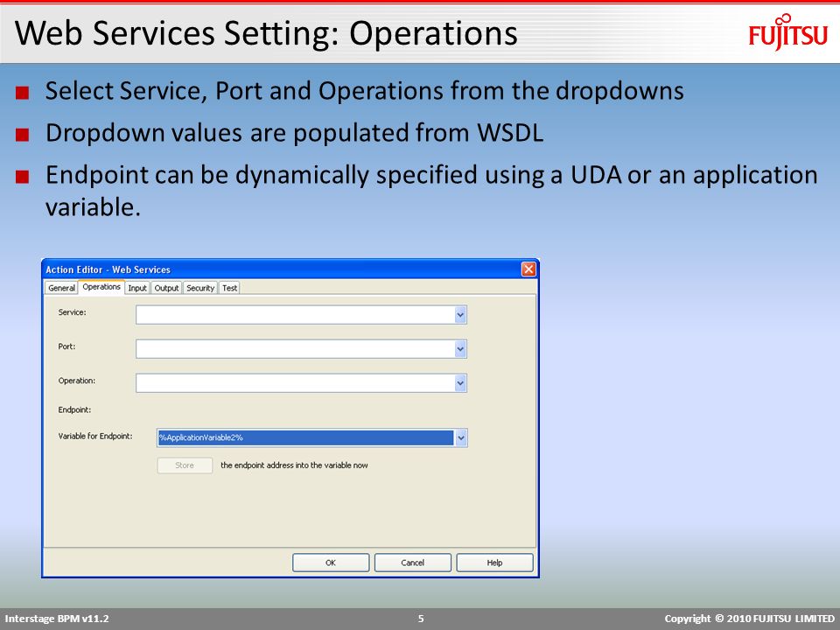Click 'the endpoint address into the variable now' text
Viewport: 840px width, 630px height.
pyautogui.click(x=294, y=465)
